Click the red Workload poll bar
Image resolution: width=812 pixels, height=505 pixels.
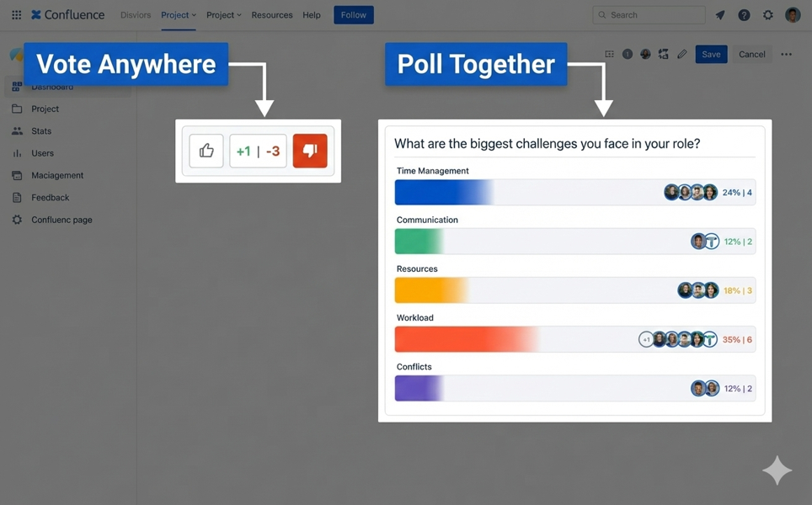(x=467, y=339)
